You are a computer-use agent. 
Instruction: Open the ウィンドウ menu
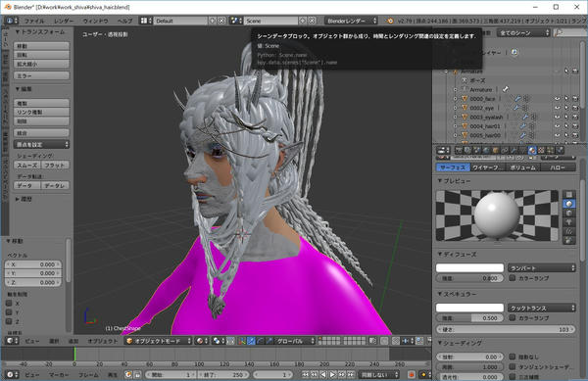coord(96,21)
